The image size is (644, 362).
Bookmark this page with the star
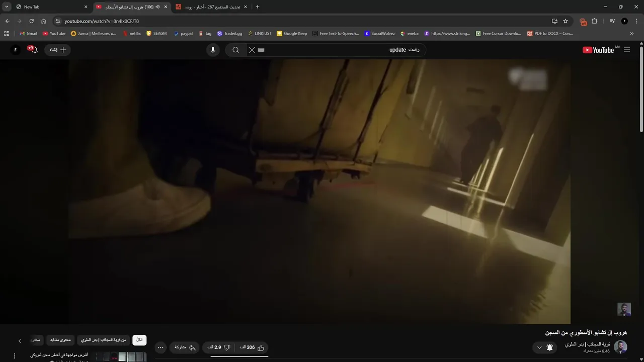(566, 21)
